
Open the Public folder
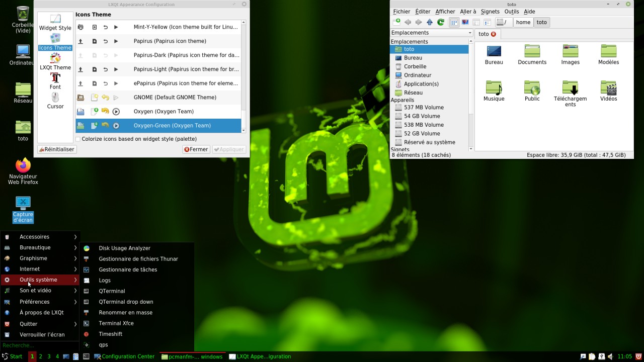click(532, 91)
